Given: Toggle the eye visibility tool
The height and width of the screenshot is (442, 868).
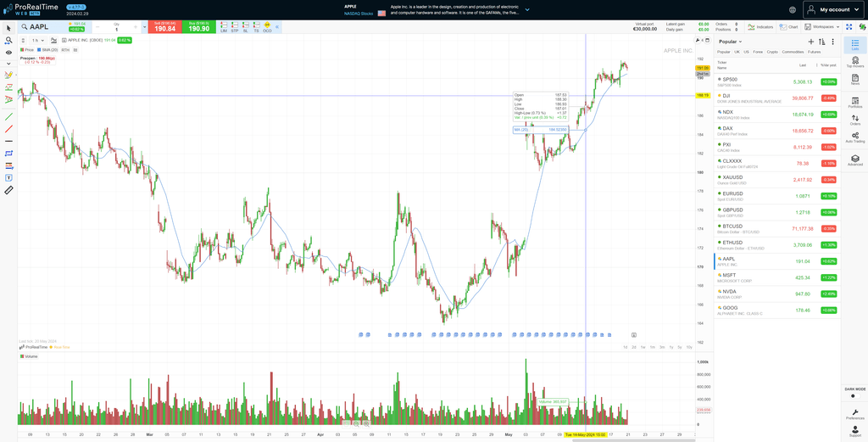Looking at the screenshot, I should [8, 53].
